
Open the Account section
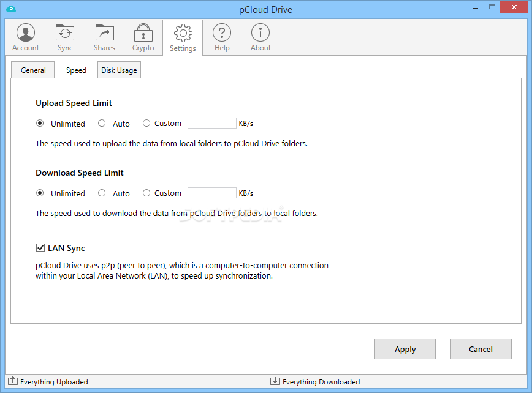point(26,37)
